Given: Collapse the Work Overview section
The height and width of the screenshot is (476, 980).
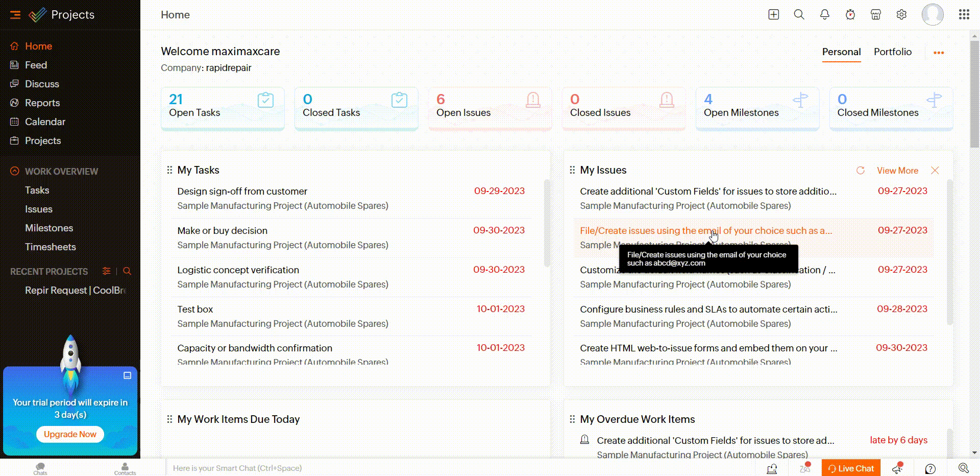Looking at the screenshot, I should (x=15, y=172).
